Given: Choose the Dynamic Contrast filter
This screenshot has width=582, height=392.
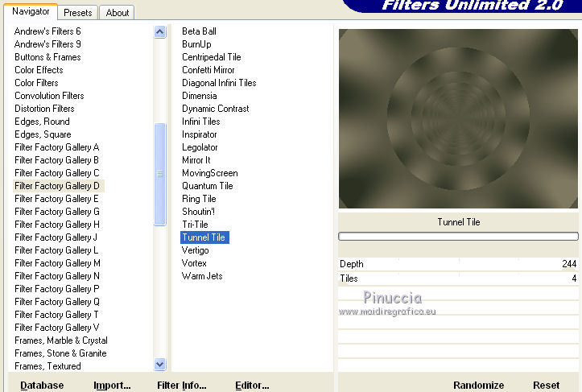Looking at the screenshot, I should point(215,109).
